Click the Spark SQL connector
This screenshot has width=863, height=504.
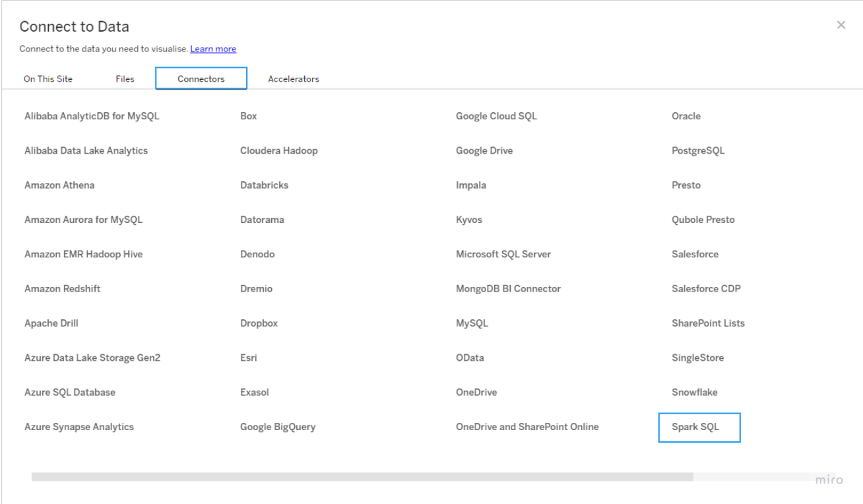(x=699, y=427)
